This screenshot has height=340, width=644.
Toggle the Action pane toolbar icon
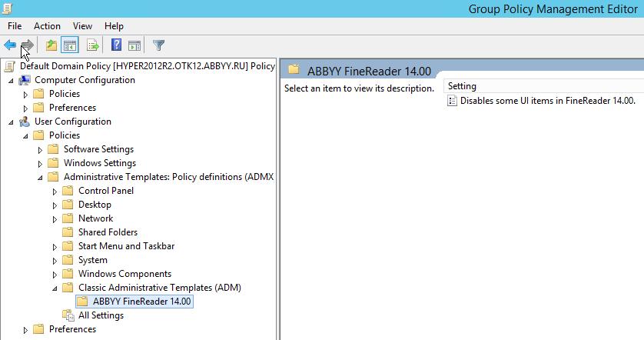coord(134,45)
